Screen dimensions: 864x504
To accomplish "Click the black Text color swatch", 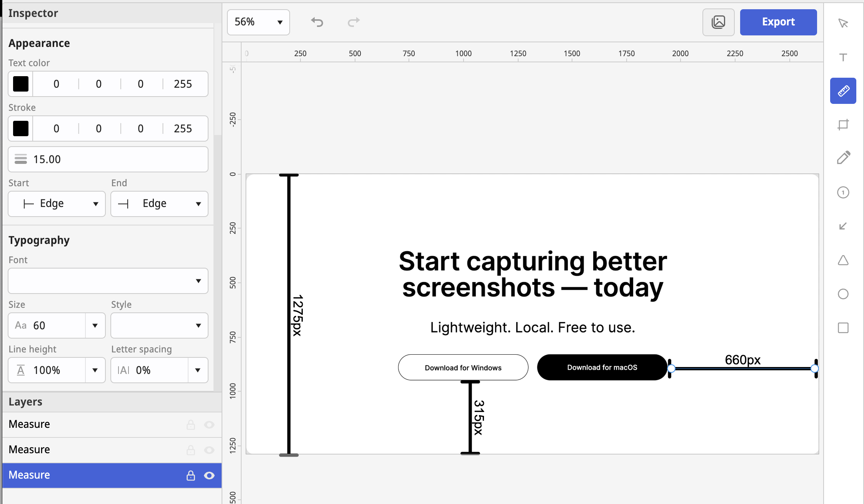I will (x=21, y=84).
